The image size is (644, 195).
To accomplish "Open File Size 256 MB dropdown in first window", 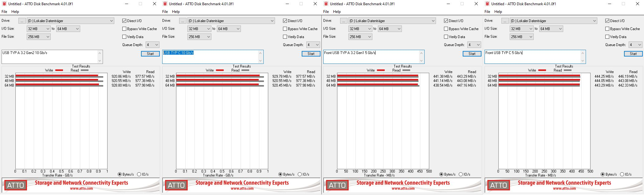I will (39, 37).
